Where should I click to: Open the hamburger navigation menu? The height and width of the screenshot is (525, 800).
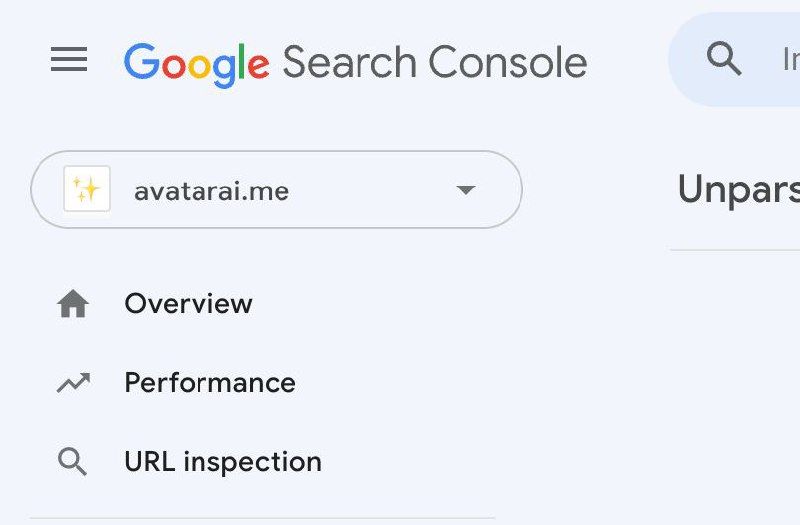[69, 61]
